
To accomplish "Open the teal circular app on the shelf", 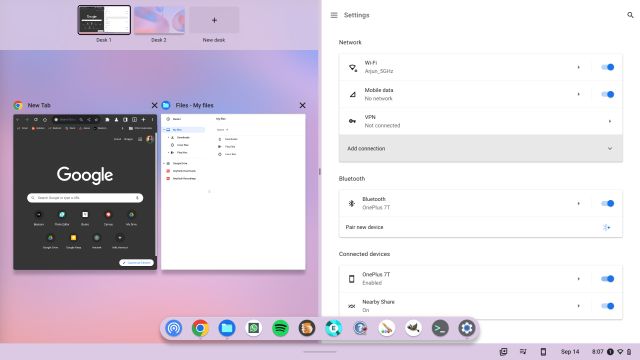I will pyautogui.click(x=333, y=328).
